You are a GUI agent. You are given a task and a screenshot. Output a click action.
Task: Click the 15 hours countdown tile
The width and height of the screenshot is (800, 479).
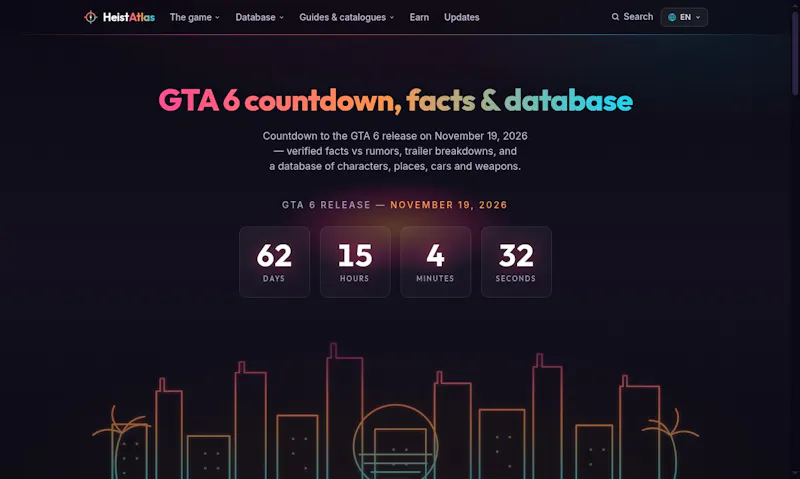355,262
